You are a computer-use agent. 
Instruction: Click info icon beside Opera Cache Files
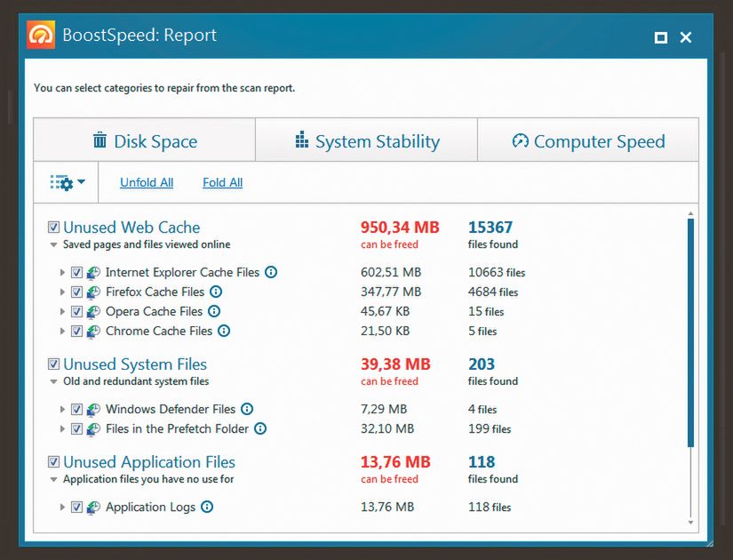pyautogui.click(x=214, y=311)
